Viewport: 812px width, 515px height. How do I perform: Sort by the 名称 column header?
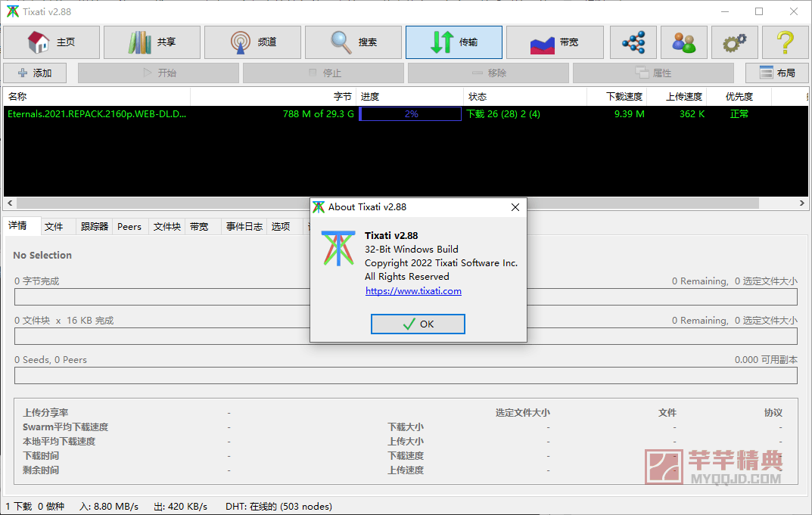[97, 97]
